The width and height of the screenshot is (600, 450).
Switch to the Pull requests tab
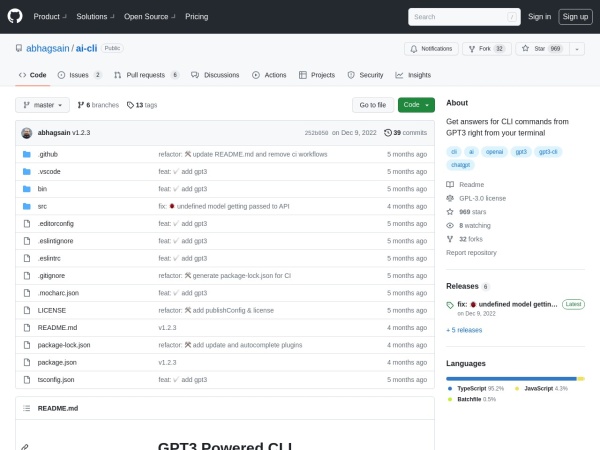(145, 75)
